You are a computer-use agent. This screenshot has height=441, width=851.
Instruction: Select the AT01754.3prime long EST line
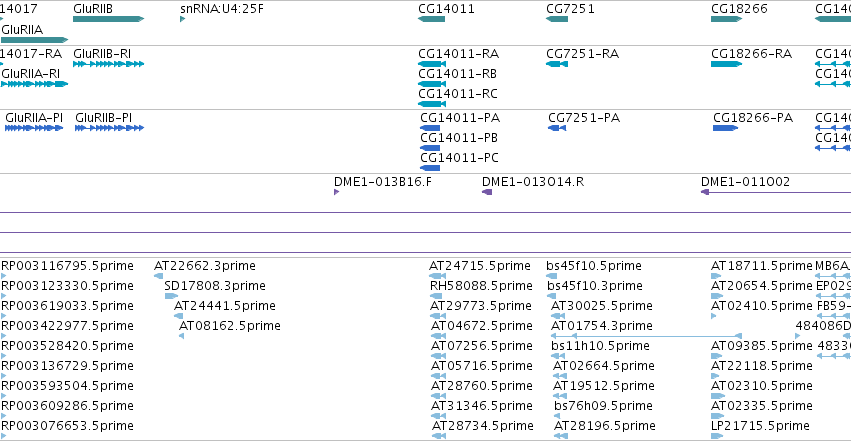click(646, 336)
